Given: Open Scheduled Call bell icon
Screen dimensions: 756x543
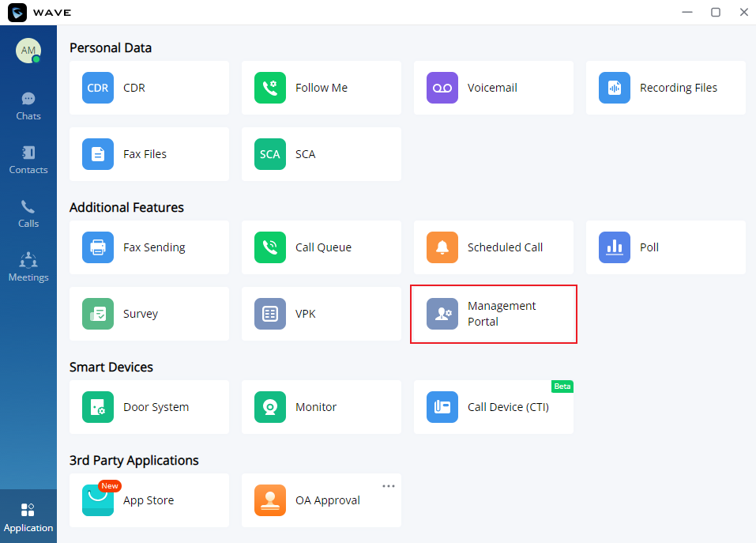Looking at the screenshot, I should [x=442, y=247].
